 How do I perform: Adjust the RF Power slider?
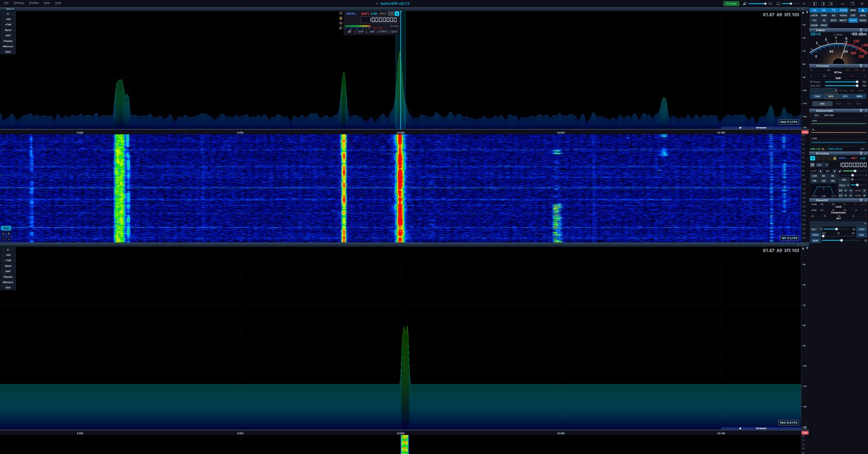[x=841, y=82]
